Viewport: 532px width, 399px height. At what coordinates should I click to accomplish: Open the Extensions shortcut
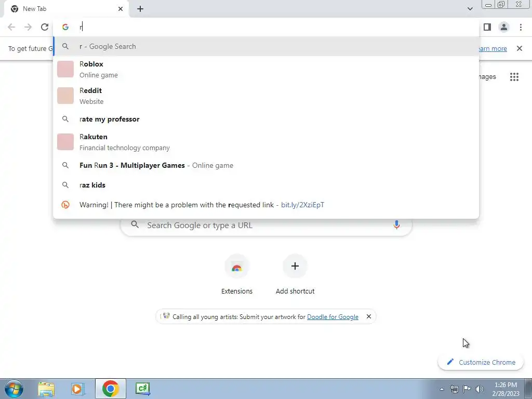(237, 275)
